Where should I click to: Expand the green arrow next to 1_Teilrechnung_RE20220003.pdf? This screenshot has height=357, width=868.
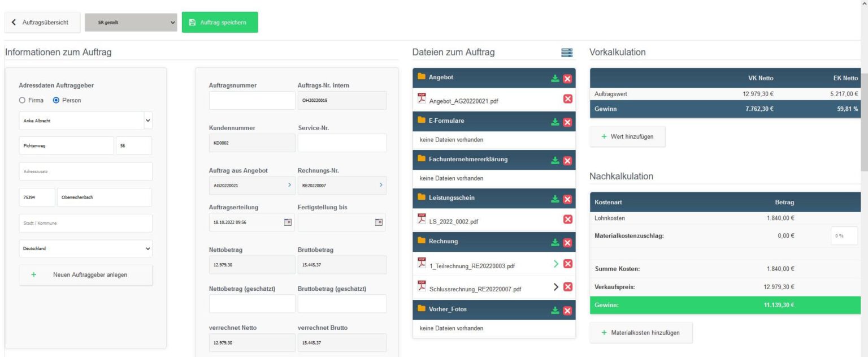(x=556, y=263)
